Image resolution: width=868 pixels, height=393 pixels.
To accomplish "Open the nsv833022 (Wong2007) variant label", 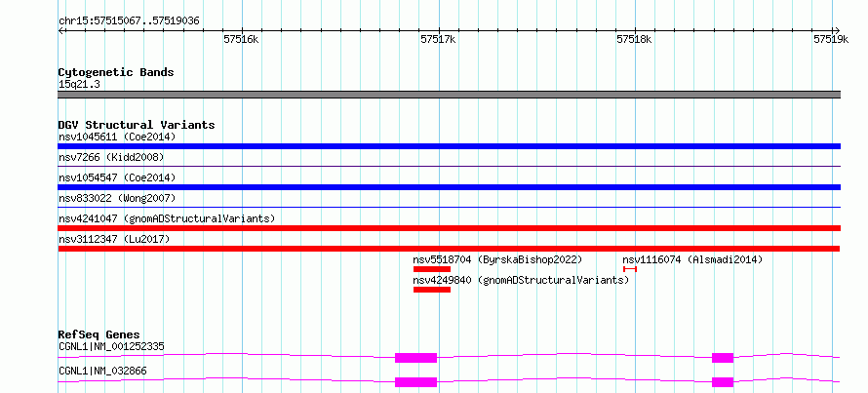I will (117, 198).
